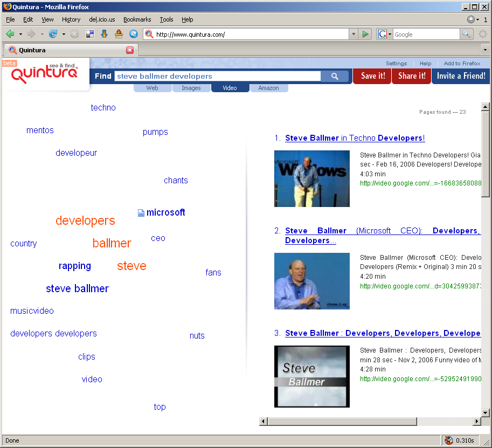Select the Amazon search tab

pyautogui.click(x=268, y=88)
